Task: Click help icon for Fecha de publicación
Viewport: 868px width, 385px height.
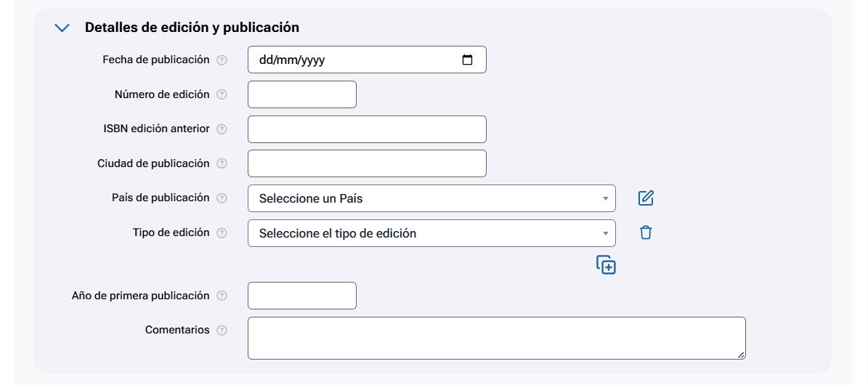Action: pos(222,60)
